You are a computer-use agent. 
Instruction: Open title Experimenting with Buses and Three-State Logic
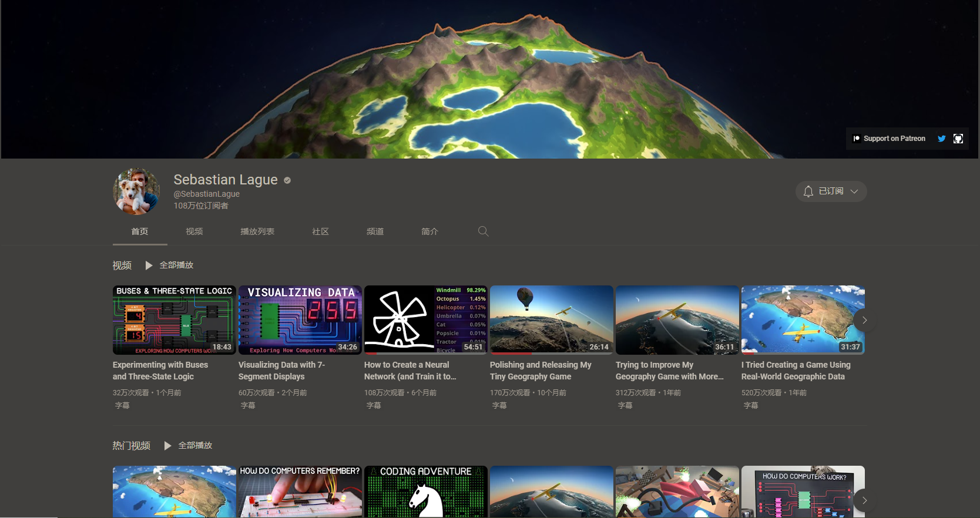point(160,371)
